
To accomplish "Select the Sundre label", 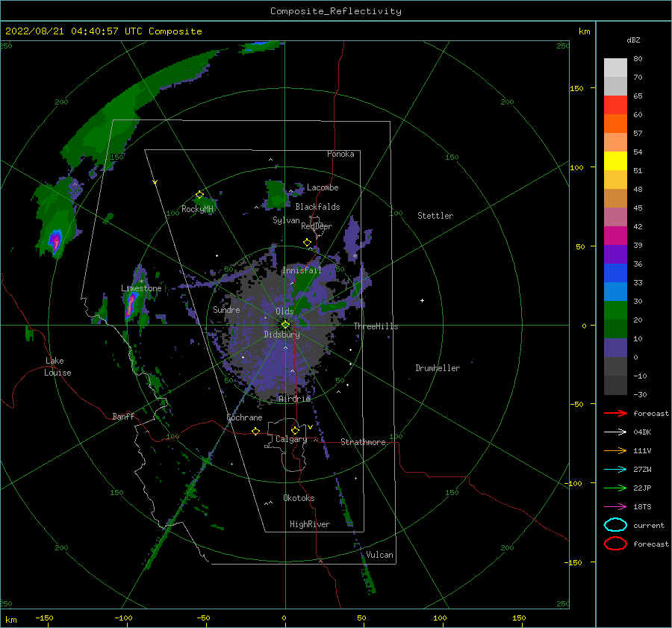I will [226, 309].
